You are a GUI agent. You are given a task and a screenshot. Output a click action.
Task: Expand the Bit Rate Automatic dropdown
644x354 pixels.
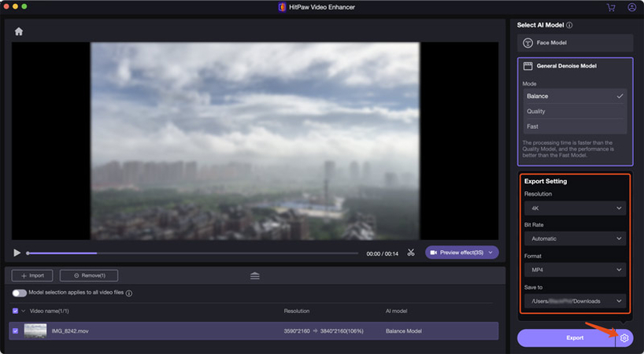coord(576,238)
